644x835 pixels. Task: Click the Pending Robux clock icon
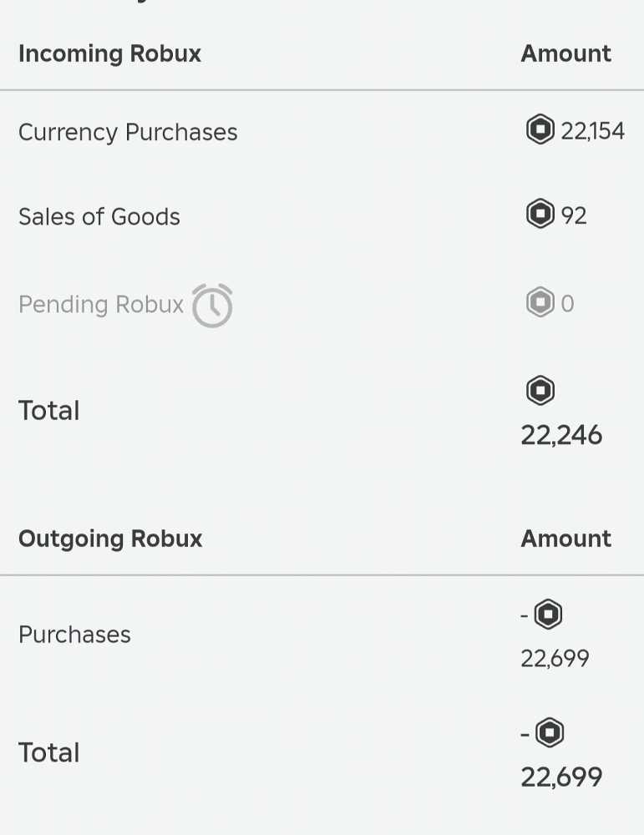(212, 306)
